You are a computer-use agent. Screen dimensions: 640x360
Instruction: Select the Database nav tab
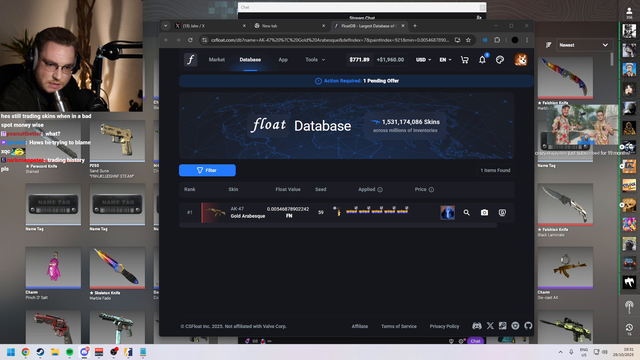pos(250,60)
